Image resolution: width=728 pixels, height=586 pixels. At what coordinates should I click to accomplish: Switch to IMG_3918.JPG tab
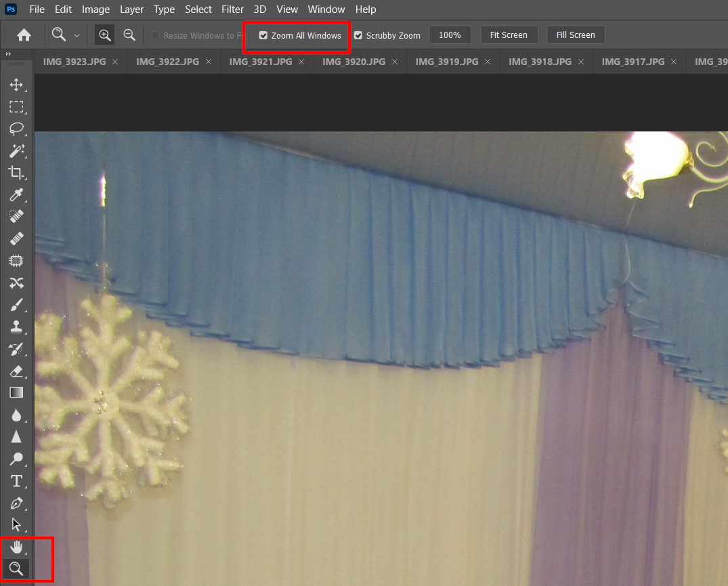pos(540,62)
